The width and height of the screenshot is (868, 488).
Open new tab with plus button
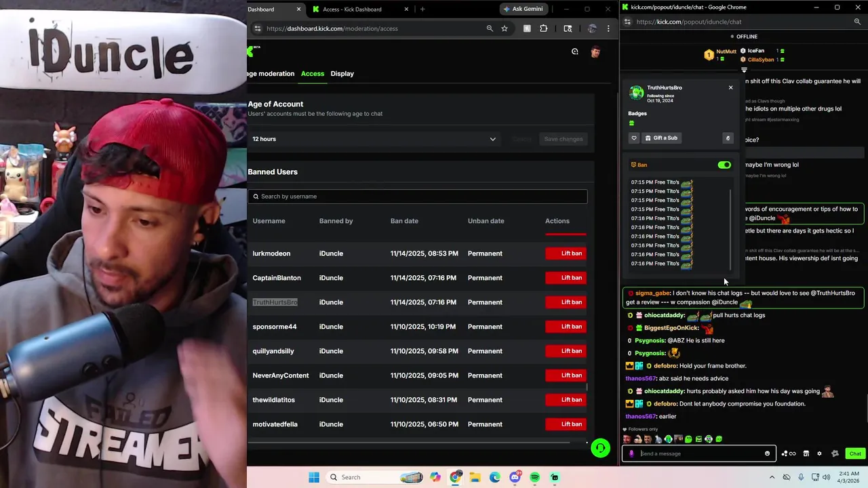click(422, 9)
